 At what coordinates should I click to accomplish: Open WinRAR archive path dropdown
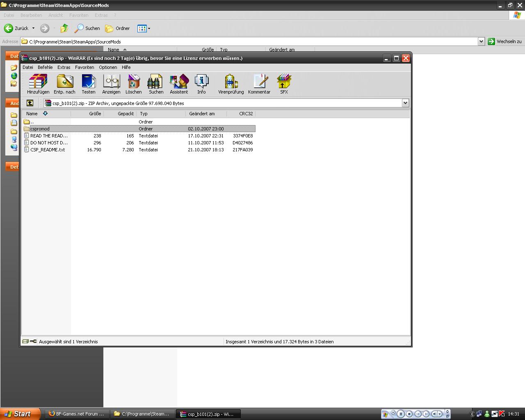click(405, 103)
